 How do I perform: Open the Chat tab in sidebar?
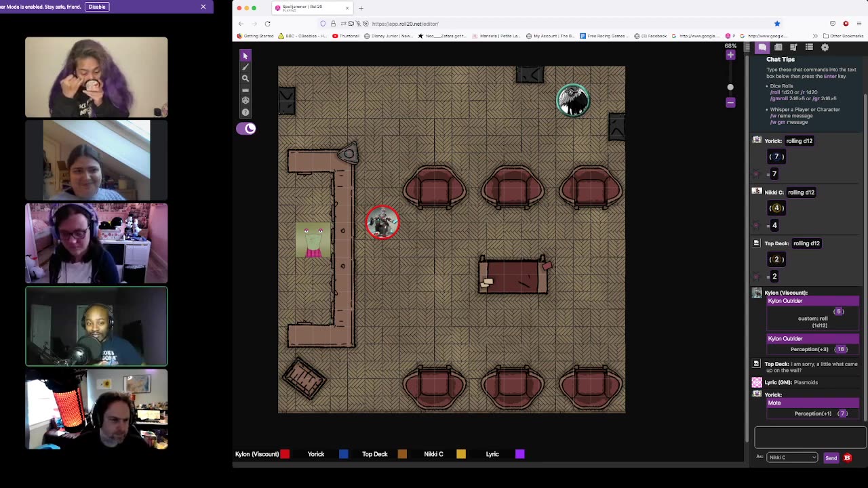pos(762,47)
